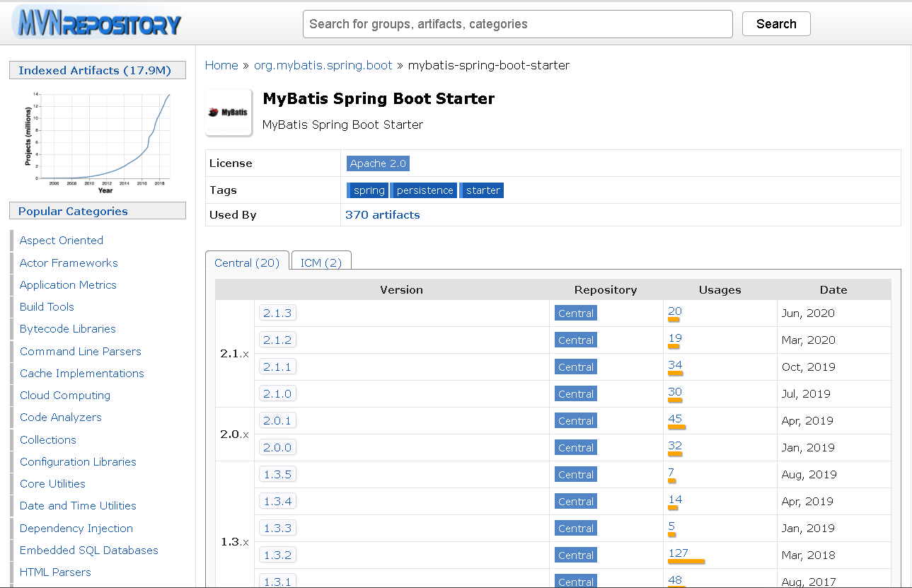The height and width of the screenshot is (588, 912).
Task: Open Date and Time Utilities category
Action: 78,506
